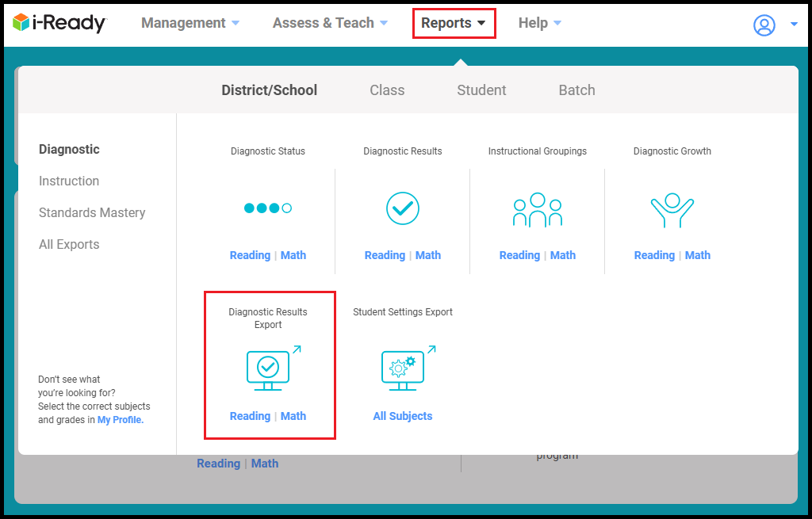Expand the Management dropdown menu
The width and height of the screenshot is (812, 519).
(x=190, y=23)
